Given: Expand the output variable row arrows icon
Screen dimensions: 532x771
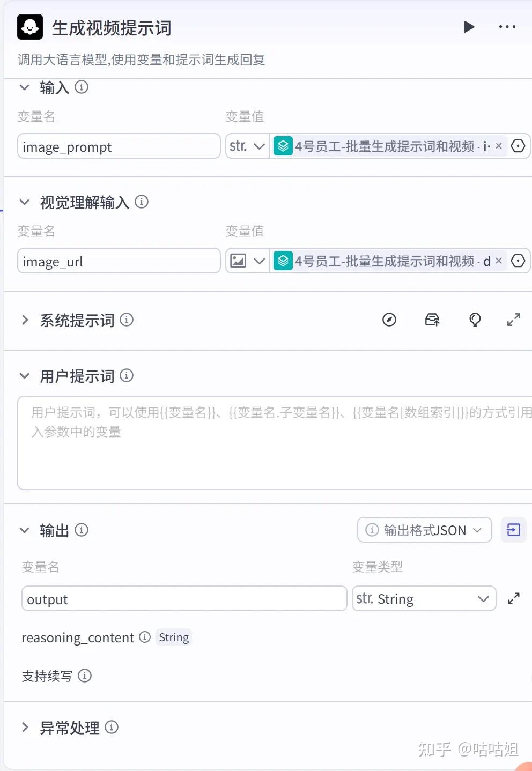Looking at the screenshot, I should coord(513,599).
